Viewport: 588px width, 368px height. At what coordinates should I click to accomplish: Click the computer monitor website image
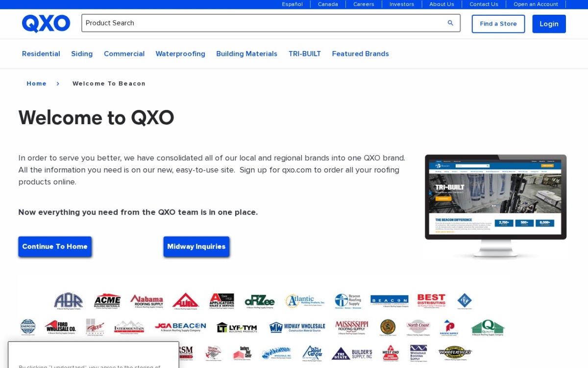[x=495, y=207]
